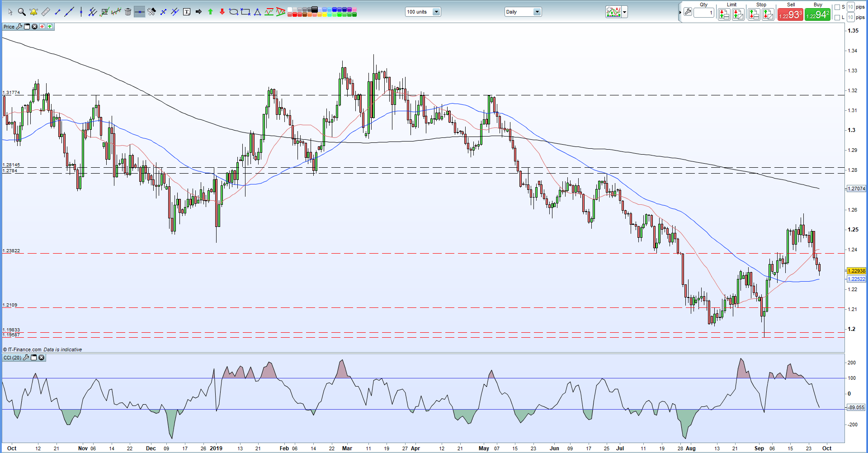Close the Price panel
Image resolution: width=868 pixels, height=453 pixels.
click(34, 27)
